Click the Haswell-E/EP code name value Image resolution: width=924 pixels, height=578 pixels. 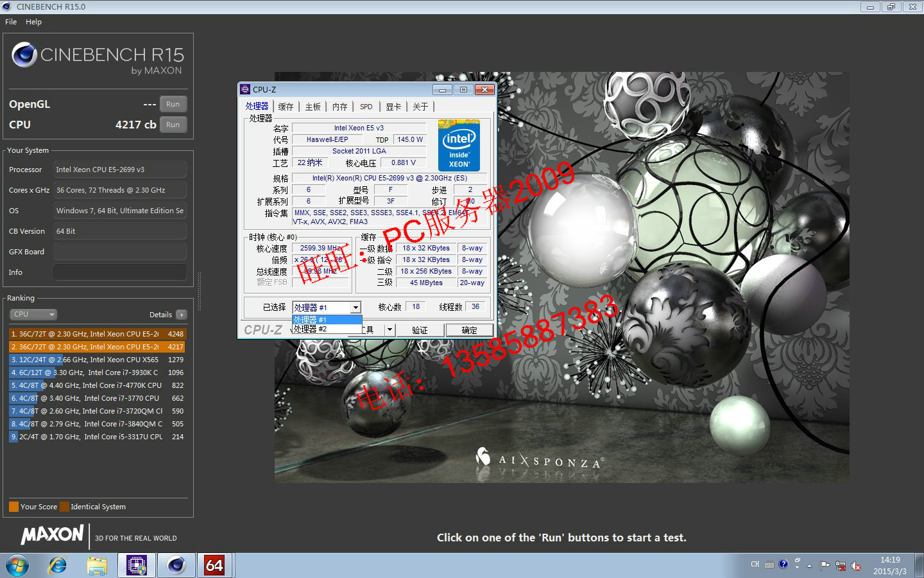pos(327,139)
